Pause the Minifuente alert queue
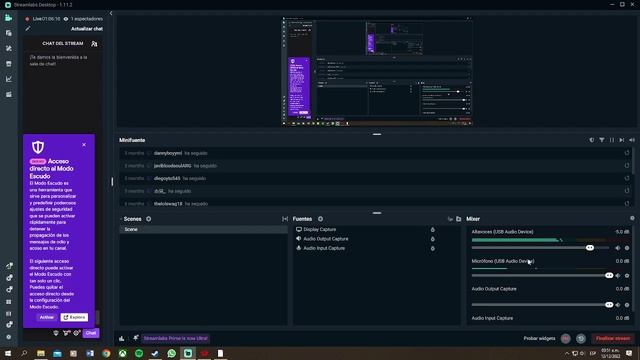This screenshot has height=360, width=640. point(611,140)
